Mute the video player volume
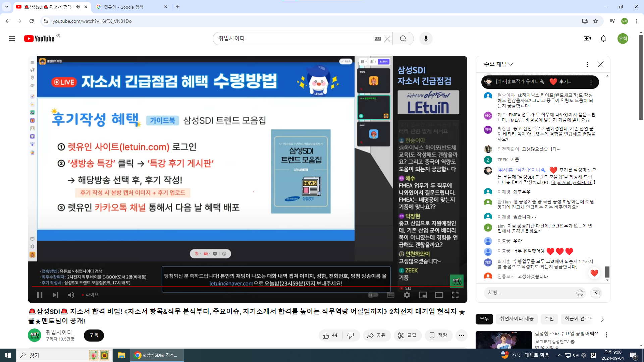Screen dimensions: 644x362 (71, 295)
